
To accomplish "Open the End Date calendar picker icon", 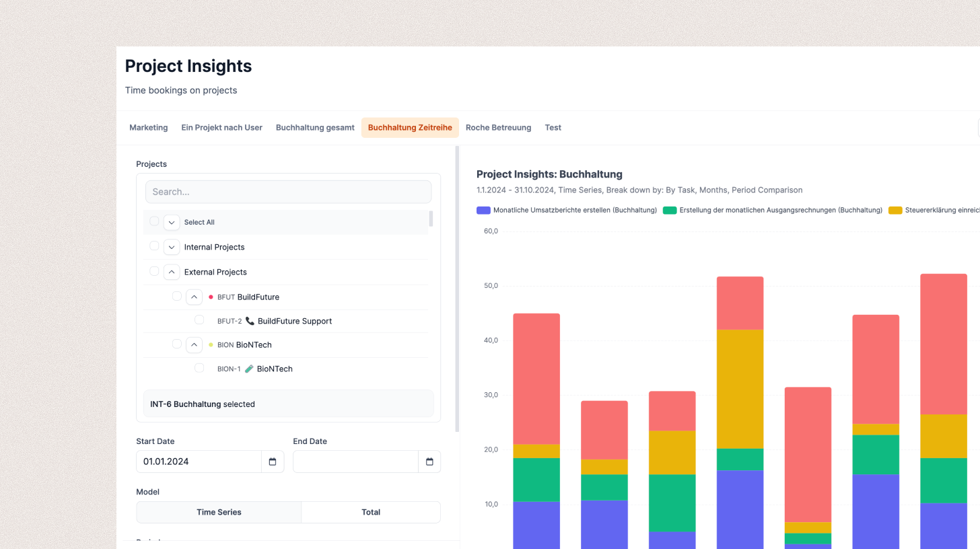I will coord(429,462).
